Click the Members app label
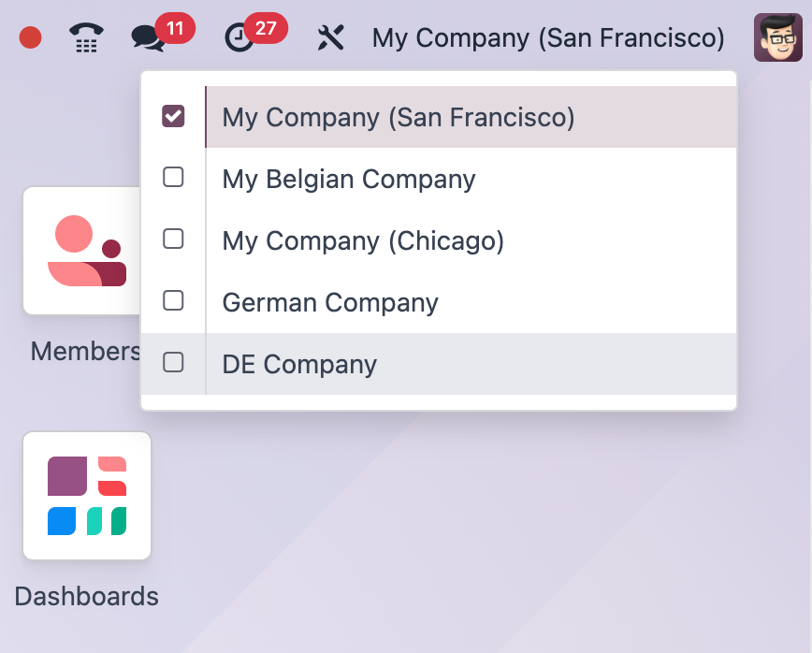The height and width of the screenshot is (653, 812). 85,351
